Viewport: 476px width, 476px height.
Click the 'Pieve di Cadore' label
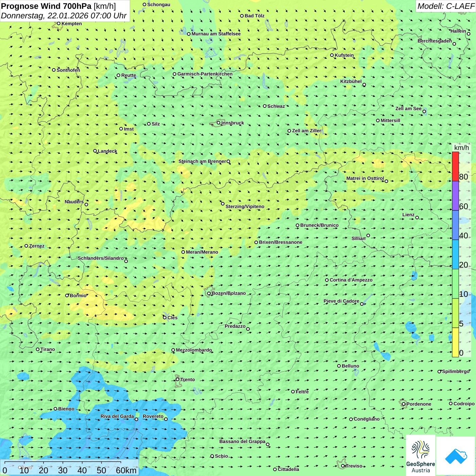point(341,301)
